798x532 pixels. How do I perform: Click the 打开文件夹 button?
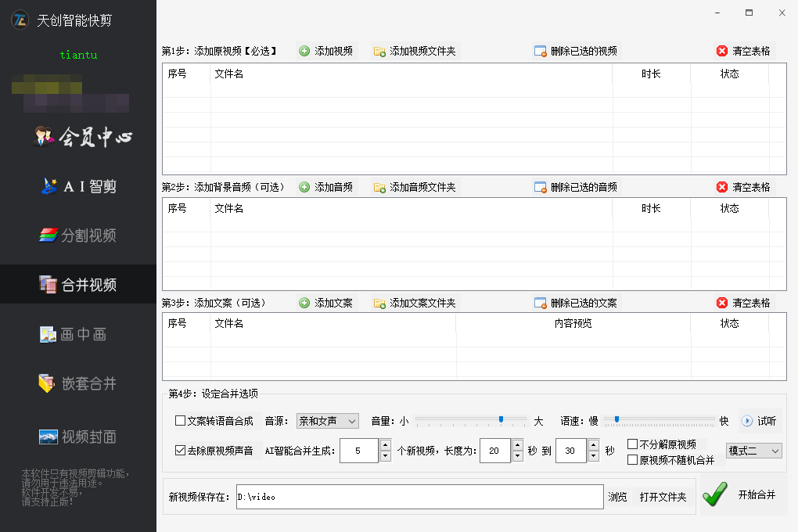pyautogui.click(x=663, y=497)
